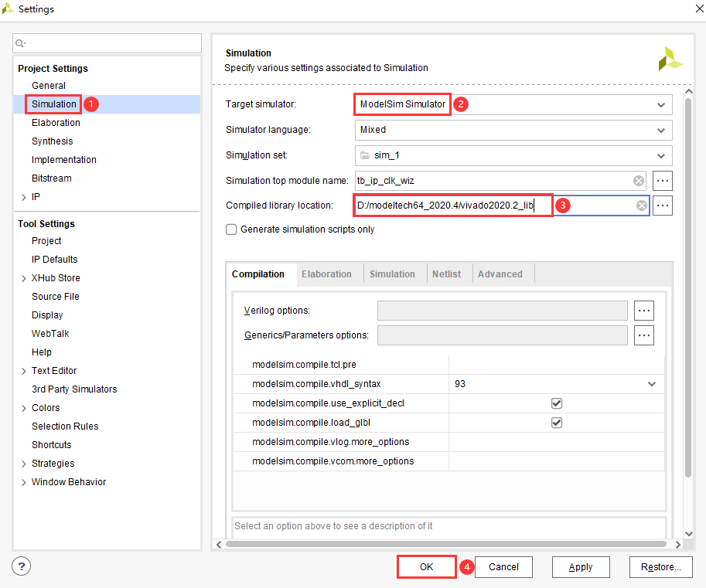
Task: Click the Apply button
Action: click(x=581, y=567)
